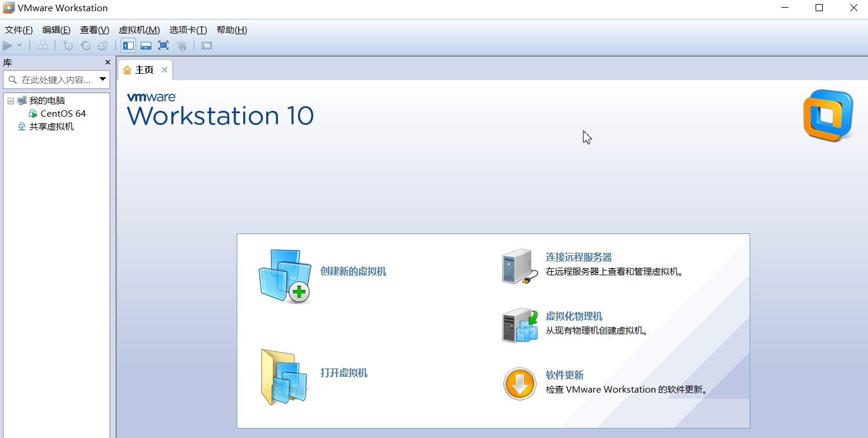Click the 打开虚拟机 link
Screen dimensions: 868x438
[344, 373]
